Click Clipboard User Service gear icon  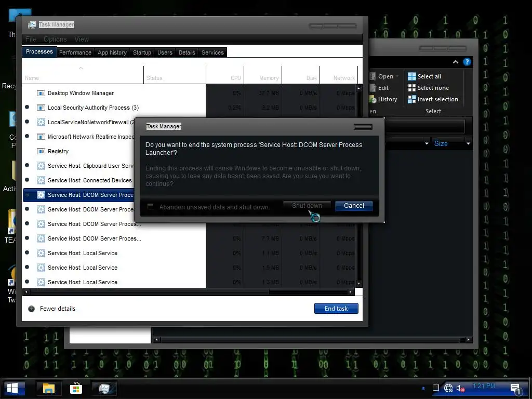tap(41, 166)
